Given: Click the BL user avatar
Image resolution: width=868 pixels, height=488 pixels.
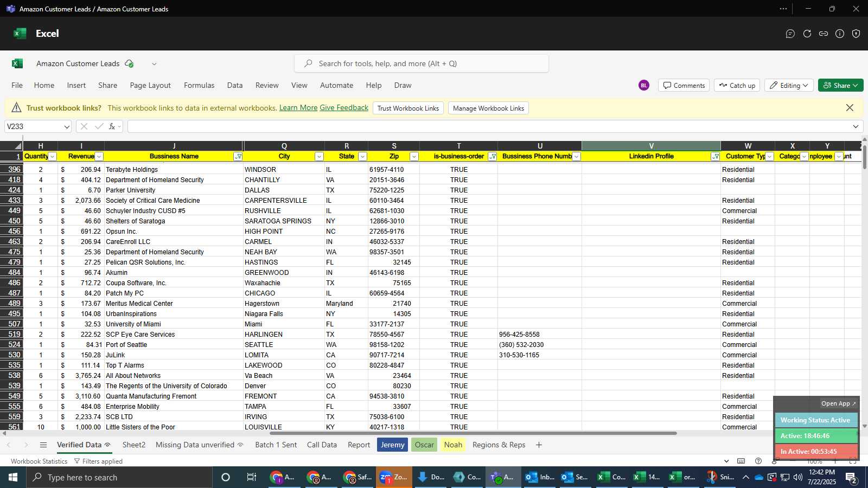Looking at the screenshot, I should pyautogui.click(x=644, y=85).
